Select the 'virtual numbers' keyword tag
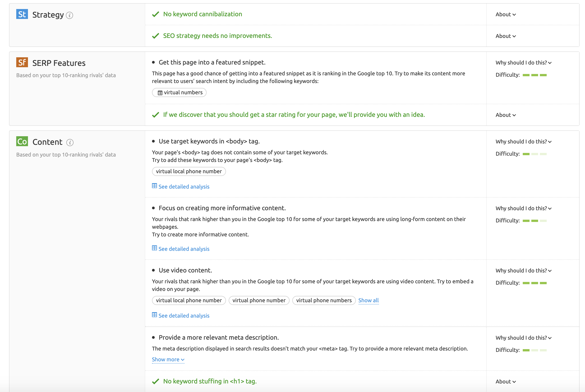The image size is (585, 392). [x=179, y=92]
